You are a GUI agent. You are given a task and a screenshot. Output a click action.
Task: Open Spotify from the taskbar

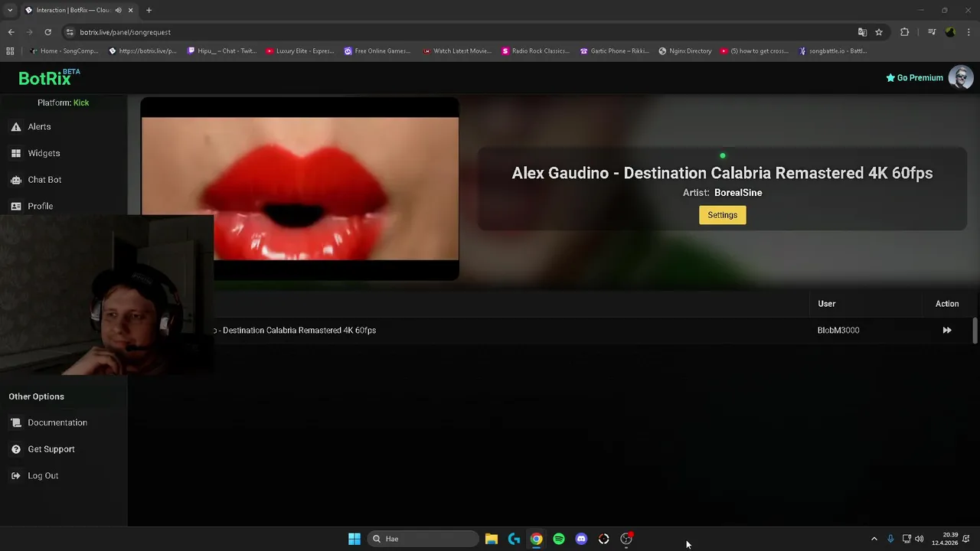(559, 539)
